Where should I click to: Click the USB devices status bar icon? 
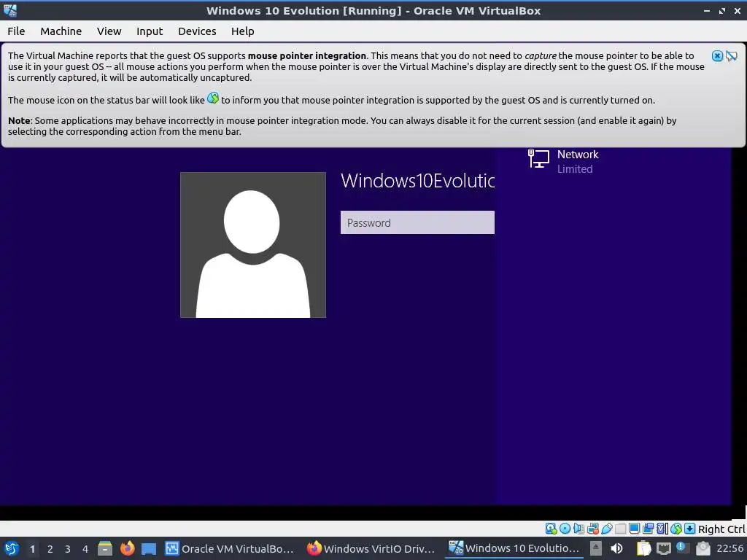(x=606, y=529)
